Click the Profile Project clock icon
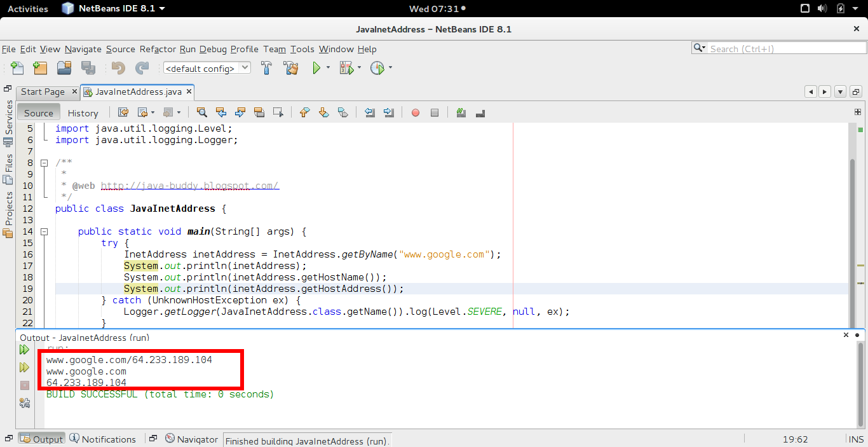Image resolution: width=868 pixels, height=447 pixels. 377,67
